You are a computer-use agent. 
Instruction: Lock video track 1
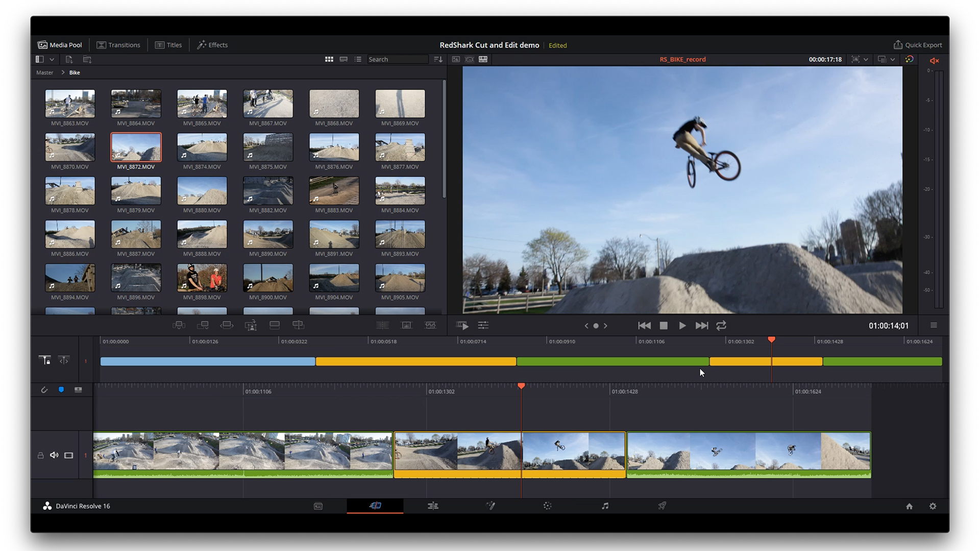40,455
